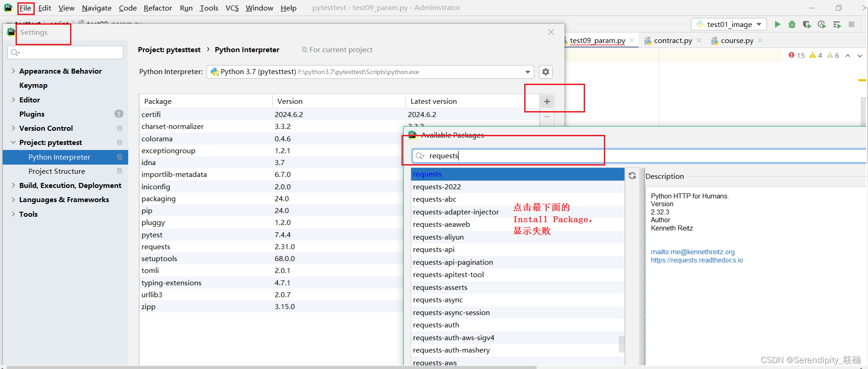868x369 pixels.
Task: Expand the Tools settings node
Action: click(13, 214)
